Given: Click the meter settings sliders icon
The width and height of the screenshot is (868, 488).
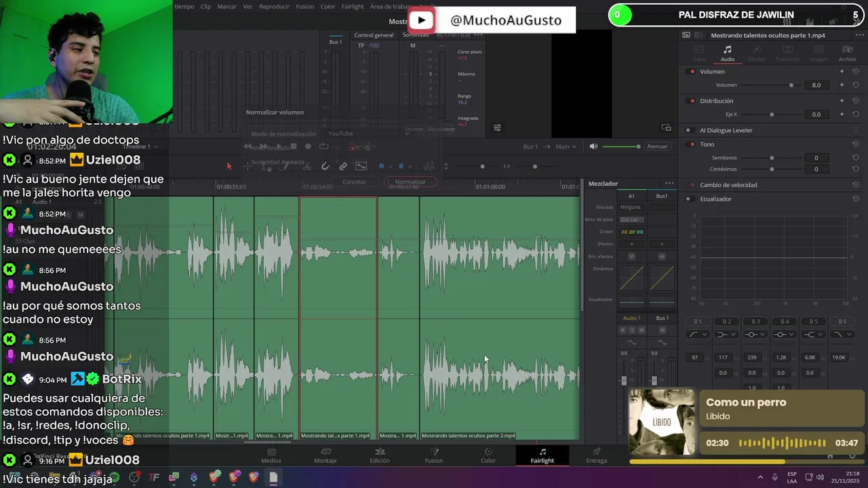Looking at the screenshot, I should pos(497,127).
